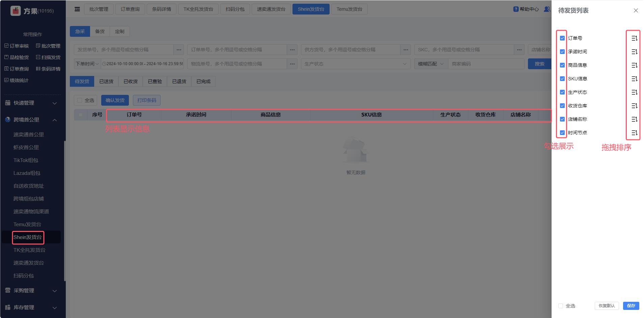Select the 定制 order type tab
This screenshot has height=318, width=644.
tap(120, 31)
